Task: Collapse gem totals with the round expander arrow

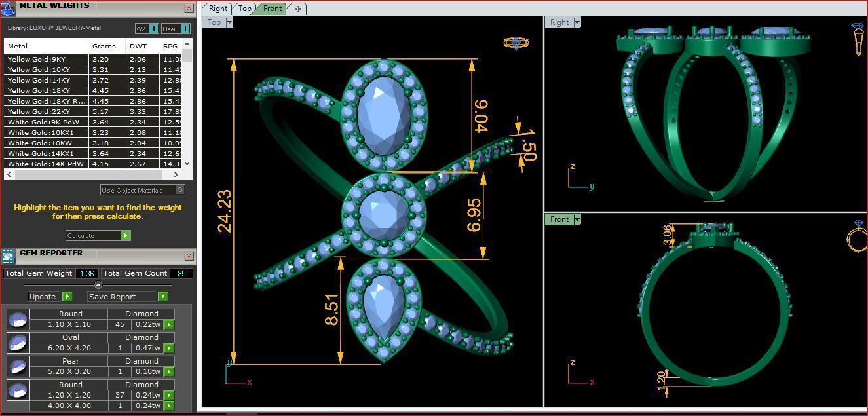Action: click(98, 285)
